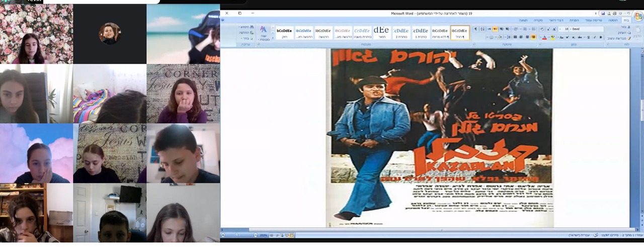Open the References (הפניות) ribbon tab
Image resolution: width=644 pixels, height=247 pixels.
(x=574, y=20)
